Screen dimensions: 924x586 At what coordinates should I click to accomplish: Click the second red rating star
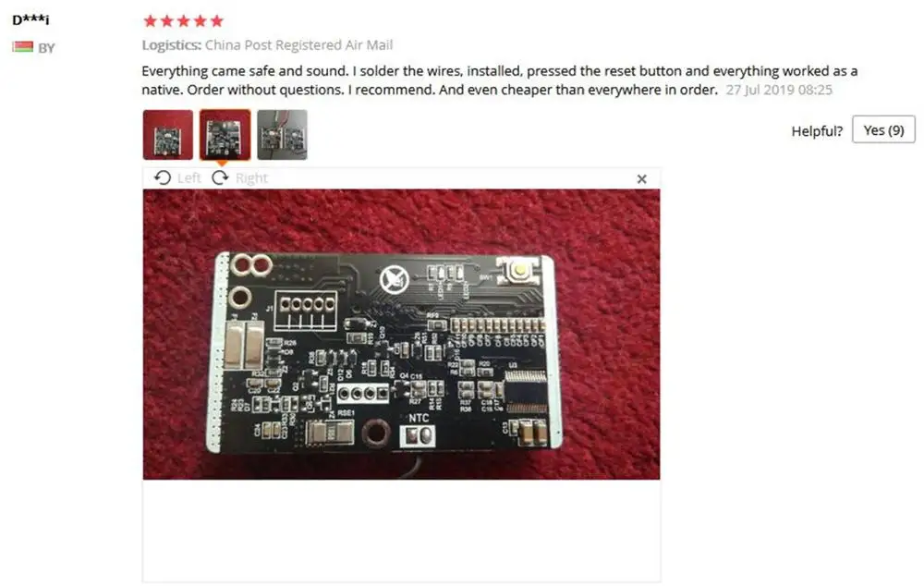point(166,21)
